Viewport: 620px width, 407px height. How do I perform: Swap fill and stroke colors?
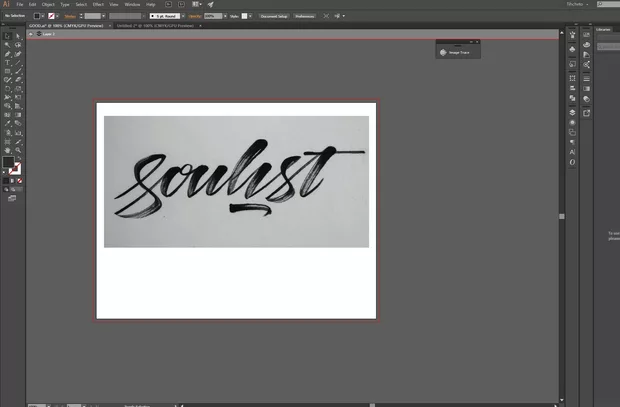(21, 157)
